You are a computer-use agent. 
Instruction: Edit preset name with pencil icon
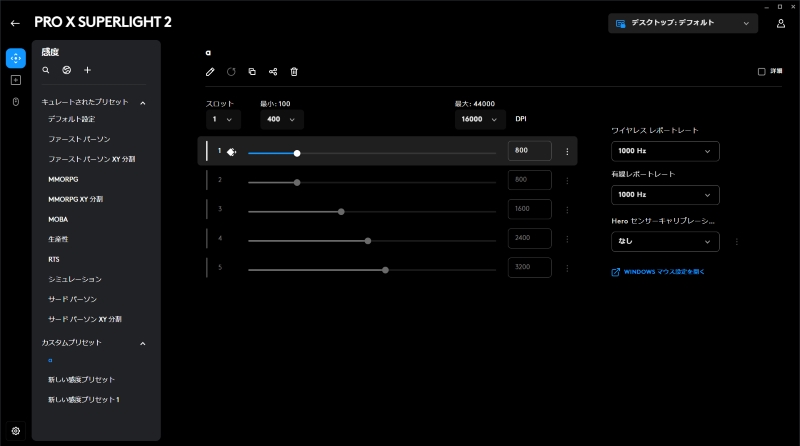[x=210, y=72]
